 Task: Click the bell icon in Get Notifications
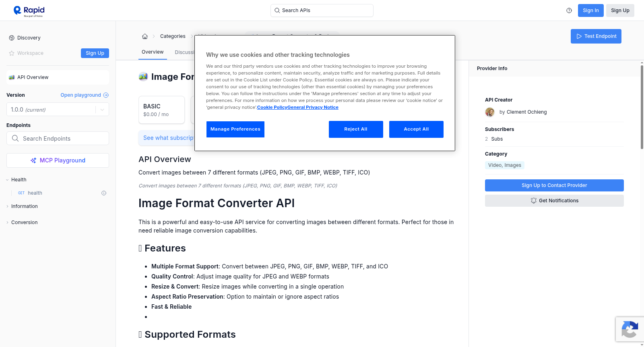pyautogui.click(x=534, y=201)
